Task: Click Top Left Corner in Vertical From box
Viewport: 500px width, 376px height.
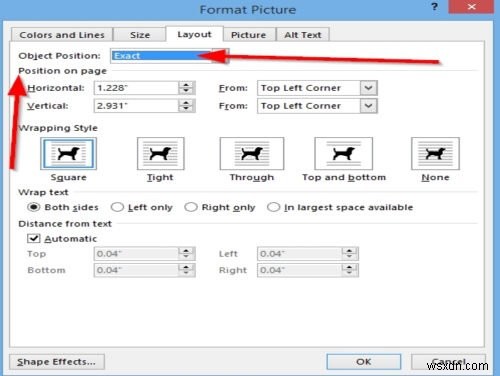Action: point(301,106)
